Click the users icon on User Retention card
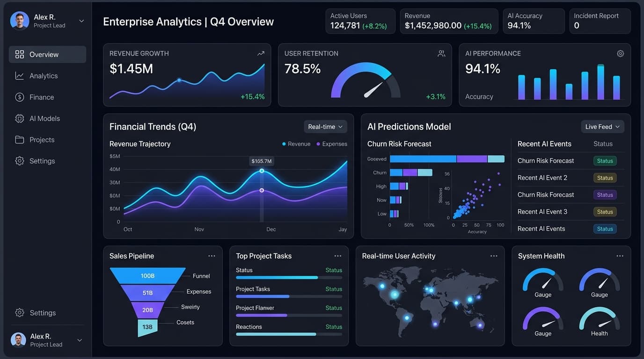644x359 pixels. 441,54
